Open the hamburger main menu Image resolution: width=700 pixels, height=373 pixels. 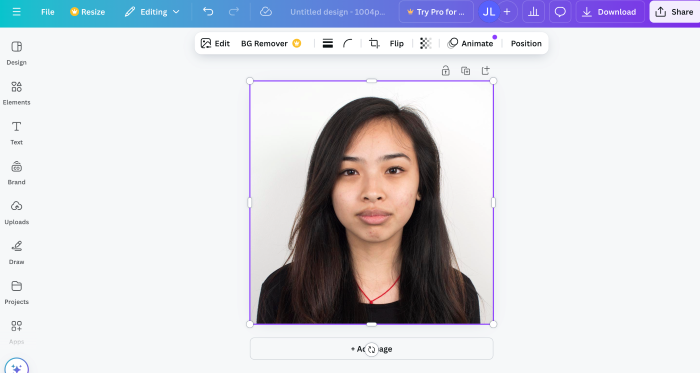[17, 12]
